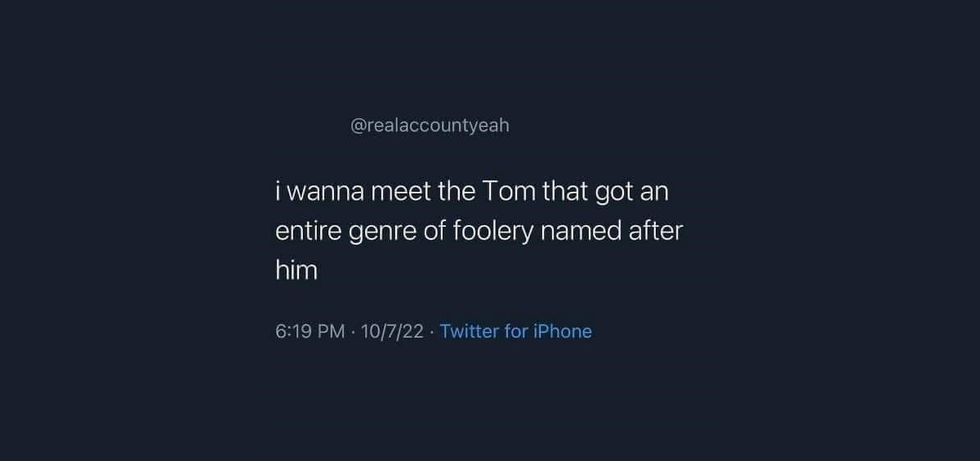Image resolution: width=980 pixels, height=461 pixels.
Task: Tap the word "iPhone" in the source label
Action: 562,331
